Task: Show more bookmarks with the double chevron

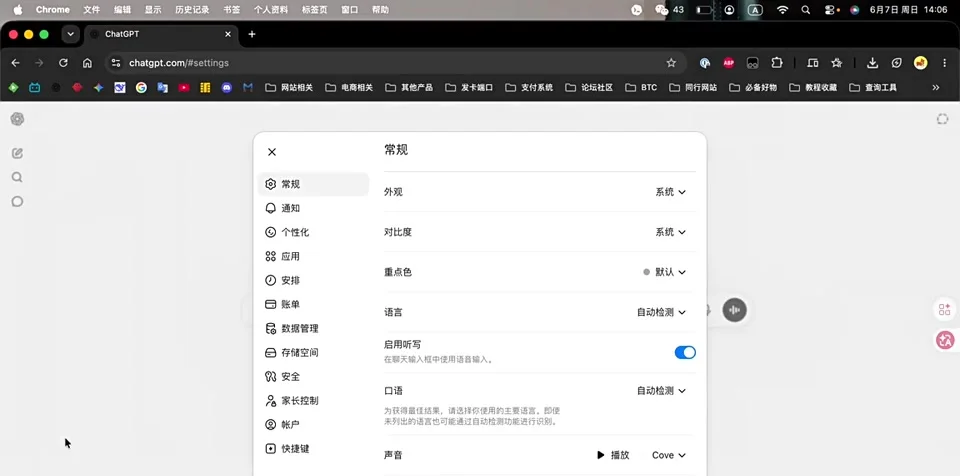Action: [936, 88]
